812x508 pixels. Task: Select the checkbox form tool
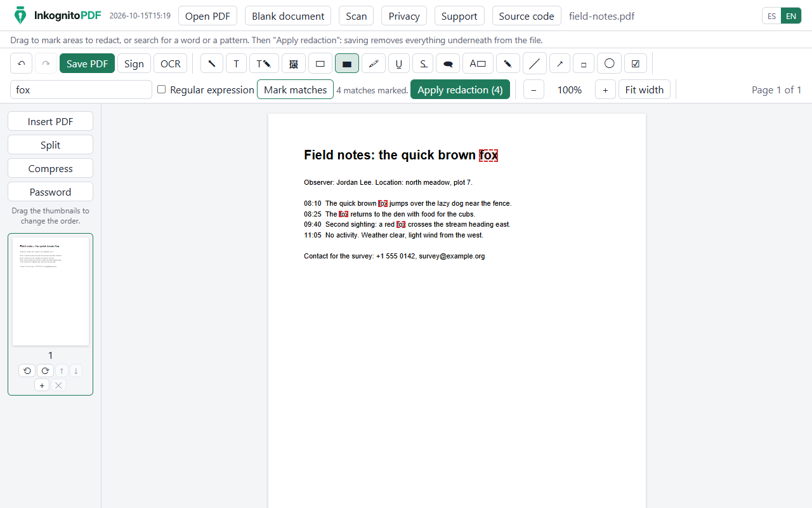point(636,63)
